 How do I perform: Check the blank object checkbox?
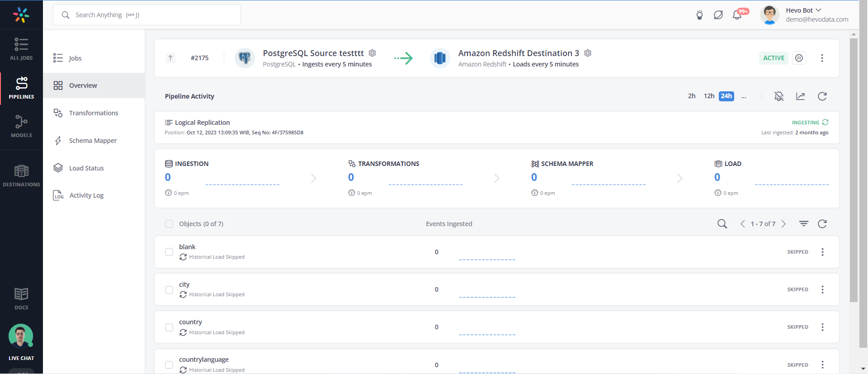[x=169, y=252]
